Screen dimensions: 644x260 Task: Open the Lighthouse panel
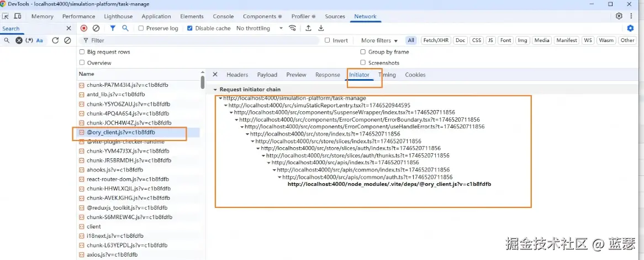coord(118,17)
